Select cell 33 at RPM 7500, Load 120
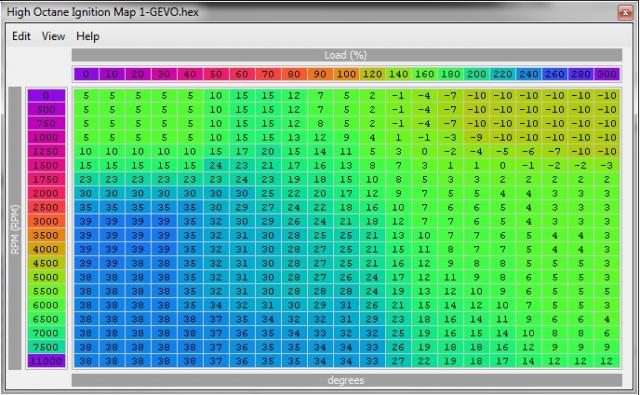 pyautogui.click(x=372, y=347)
